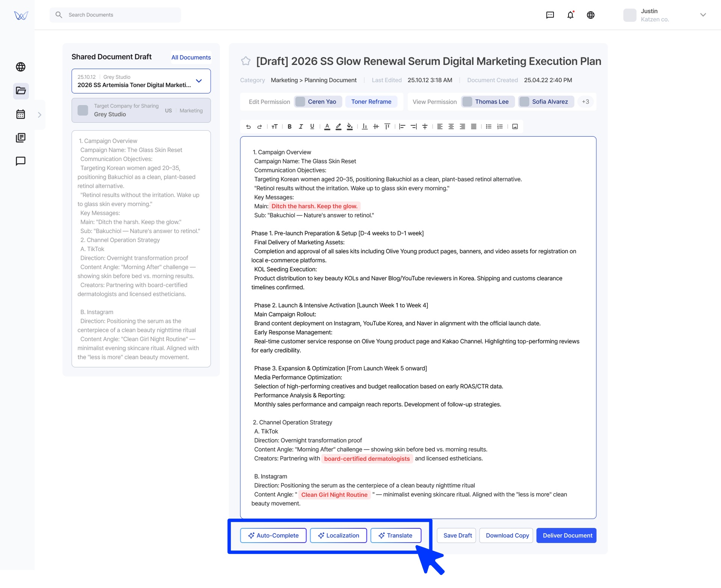Expand the shared document draft dropdown

[x=199, y=81]
